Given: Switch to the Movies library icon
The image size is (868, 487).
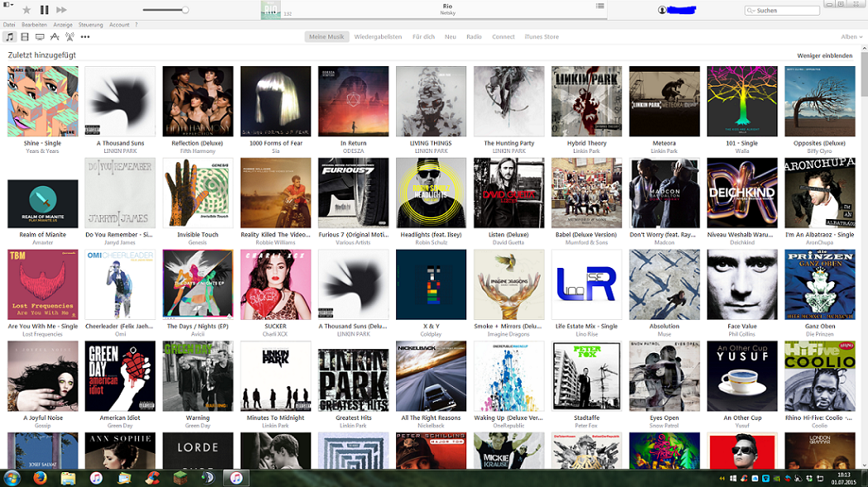Looking at the screenshot, I should [24, 36].
